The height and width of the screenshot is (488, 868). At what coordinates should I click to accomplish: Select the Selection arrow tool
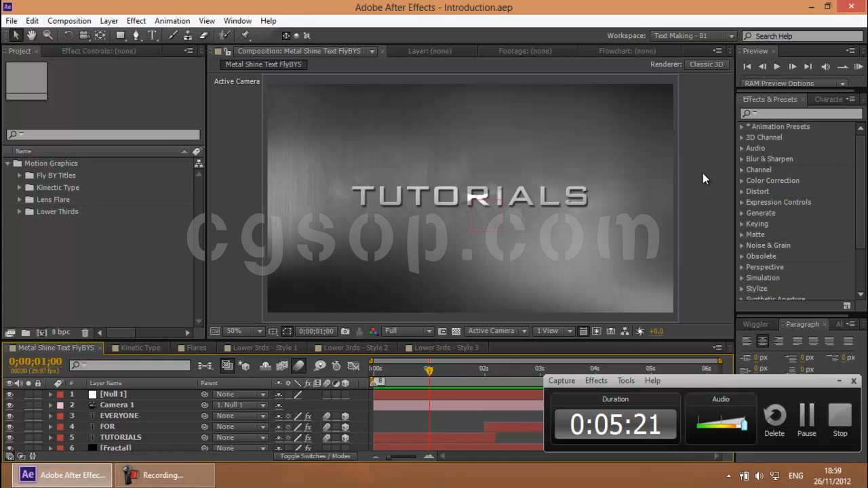(16, 35)
